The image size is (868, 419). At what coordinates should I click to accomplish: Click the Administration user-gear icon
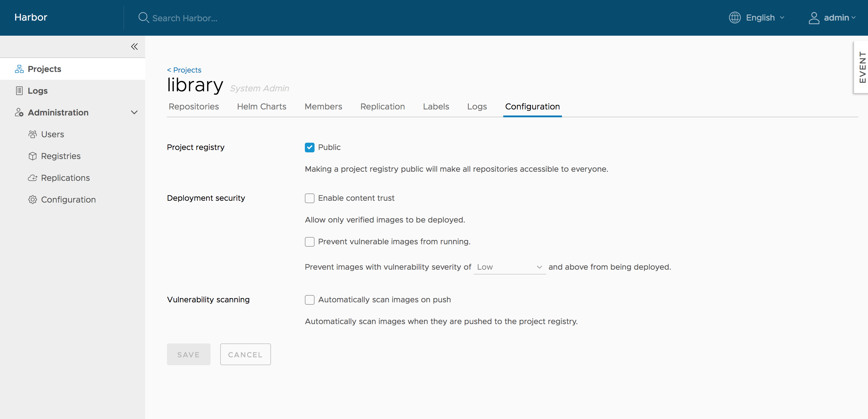pos(19,112)
